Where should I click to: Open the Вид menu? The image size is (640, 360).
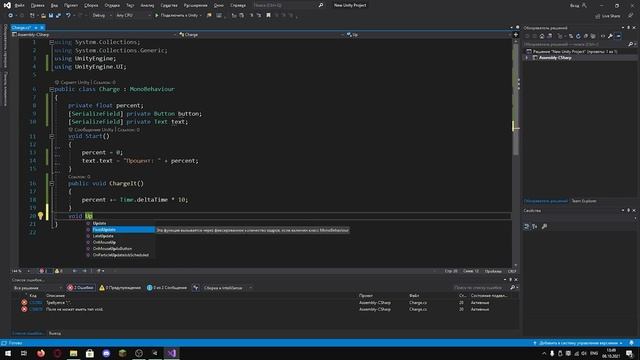point(54,5)
